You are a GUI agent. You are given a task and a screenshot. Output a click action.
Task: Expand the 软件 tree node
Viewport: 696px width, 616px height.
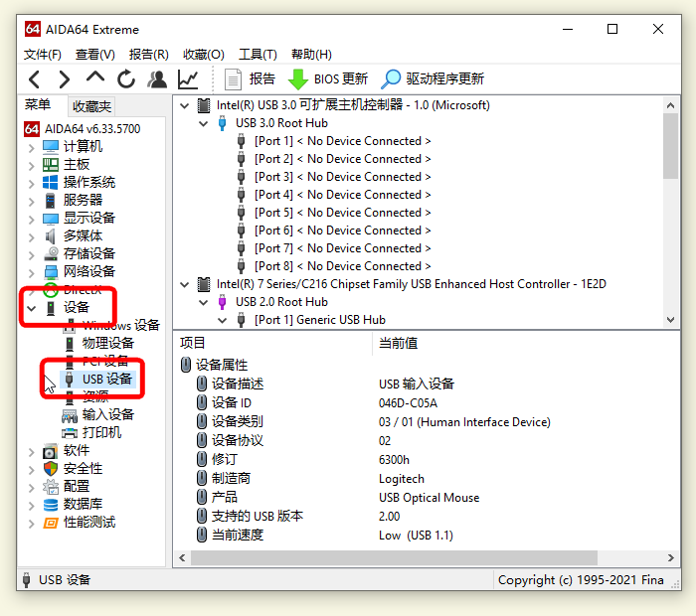[31, 452]
